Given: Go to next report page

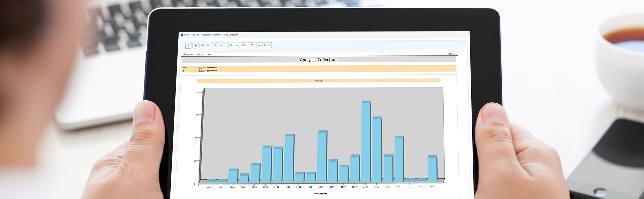Looking at the screenshot, I should (x=231, y=45).
